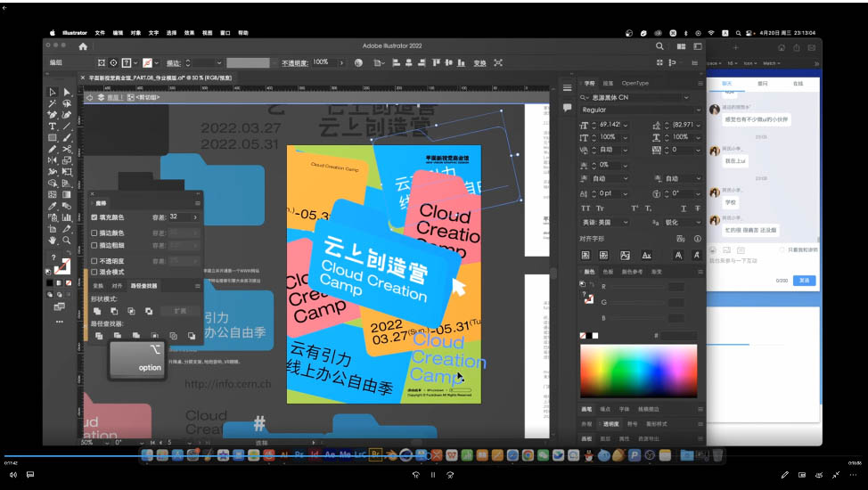Open the Regular font style dropdown
Image resolution: width=868 pixels, height=490 pixels.
pyautogui.click(x=698, y=110)
